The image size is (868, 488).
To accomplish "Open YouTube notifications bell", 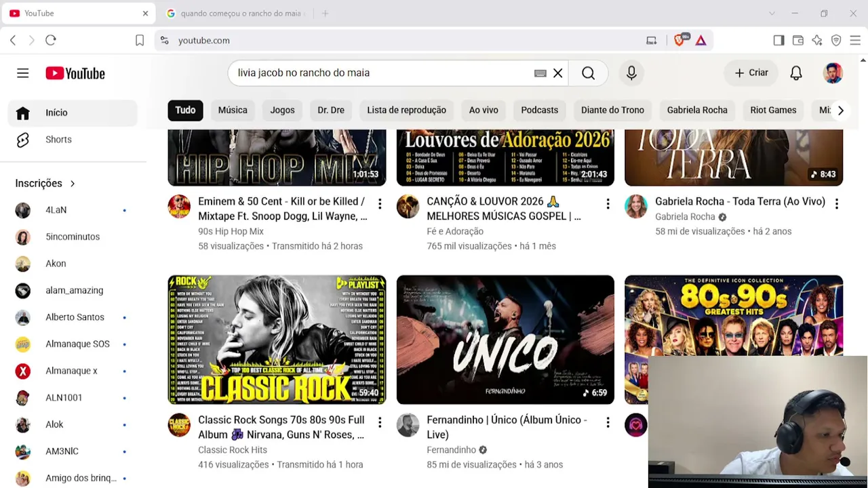I will (x=796, y=73).
